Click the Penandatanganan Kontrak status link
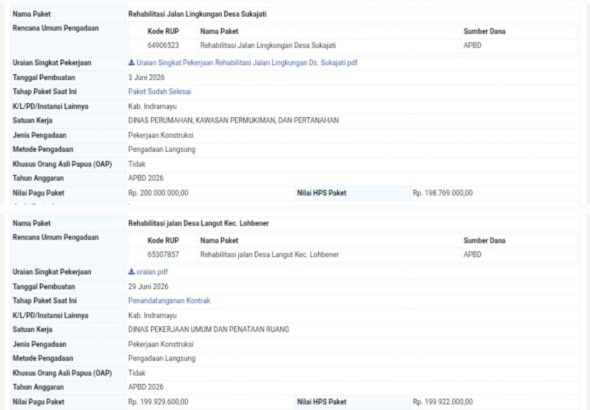Viewport: 590px width, 410px height. [169, 301]
